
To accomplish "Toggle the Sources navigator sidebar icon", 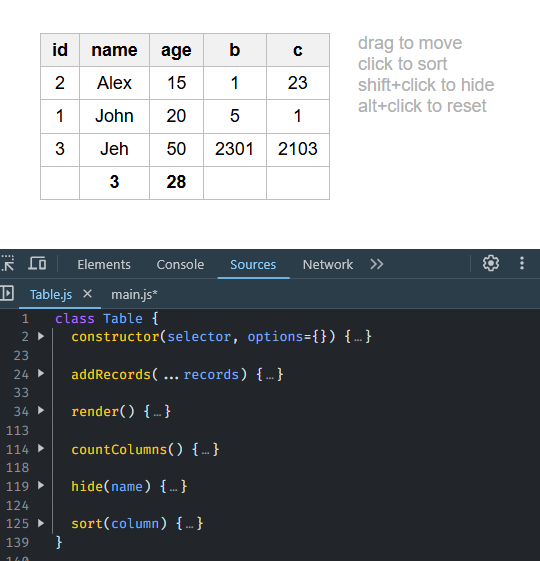I will coord(7,293).
